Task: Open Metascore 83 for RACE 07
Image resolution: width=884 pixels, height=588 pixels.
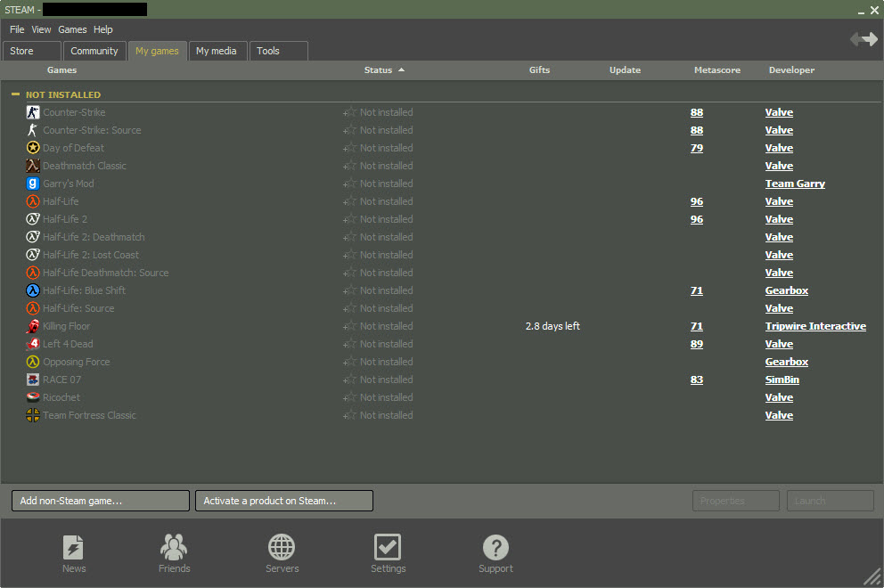Action: coord(697,380)
